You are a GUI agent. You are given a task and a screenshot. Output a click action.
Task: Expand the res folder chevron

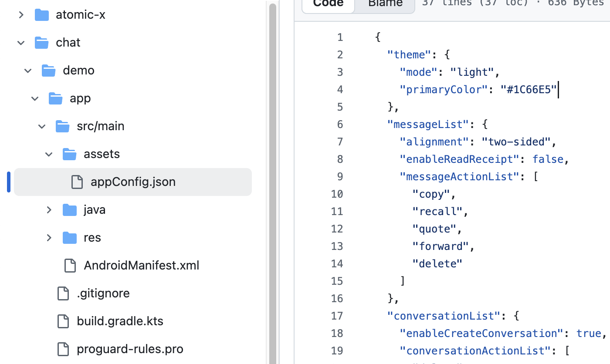[x=49, y=238]
